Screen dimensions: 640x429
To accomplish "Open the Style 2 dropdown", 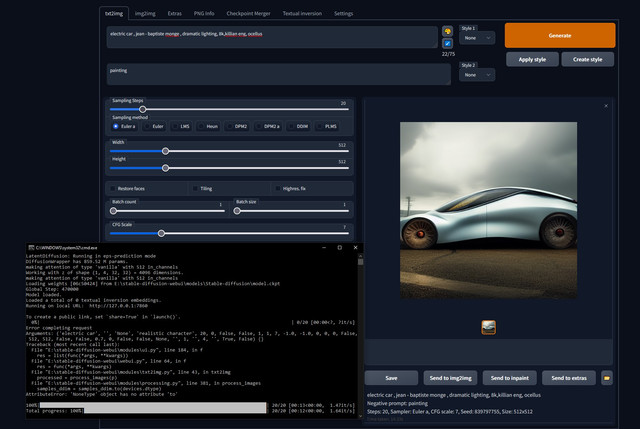I will pos(477,75).
